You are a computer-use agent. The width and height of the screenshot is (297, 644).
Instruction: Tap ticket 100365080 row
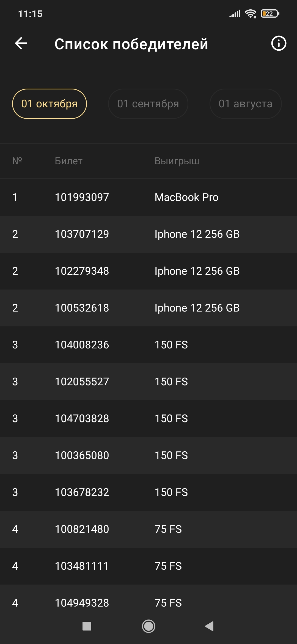(148, 455)
